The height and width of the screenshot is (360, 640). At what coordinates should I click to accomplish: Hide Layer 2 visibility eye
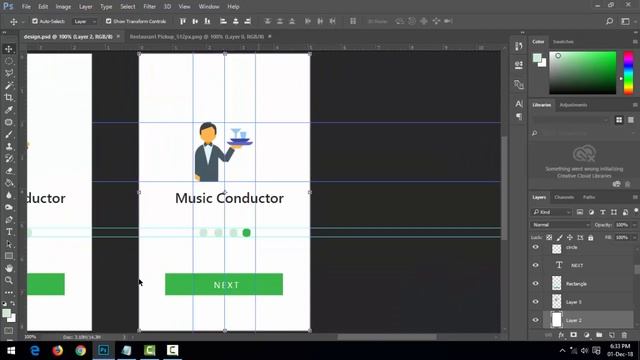536,320
